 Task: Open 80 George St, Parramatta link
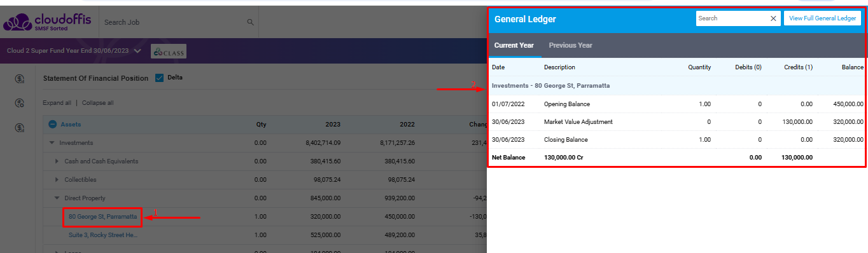(102, 217)
